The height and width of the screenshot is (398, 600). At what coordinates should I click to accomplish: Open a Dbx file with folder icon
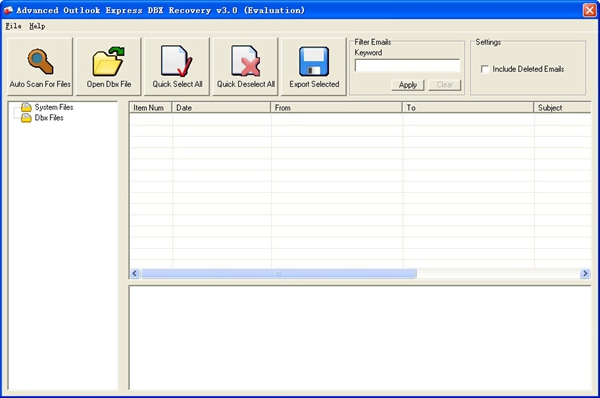point(109,61)
